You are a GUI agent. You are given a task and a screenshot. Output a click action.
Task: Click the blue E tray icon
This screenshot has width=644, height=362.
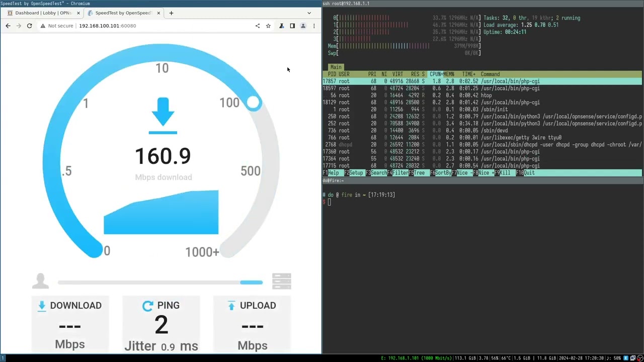click(x=626, y=358)
